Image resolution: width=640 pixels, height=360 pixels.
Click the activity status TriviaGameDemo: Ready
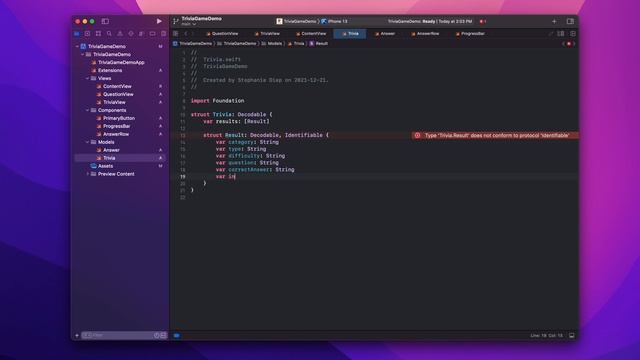pyautogui.click(x=429, y=21)
